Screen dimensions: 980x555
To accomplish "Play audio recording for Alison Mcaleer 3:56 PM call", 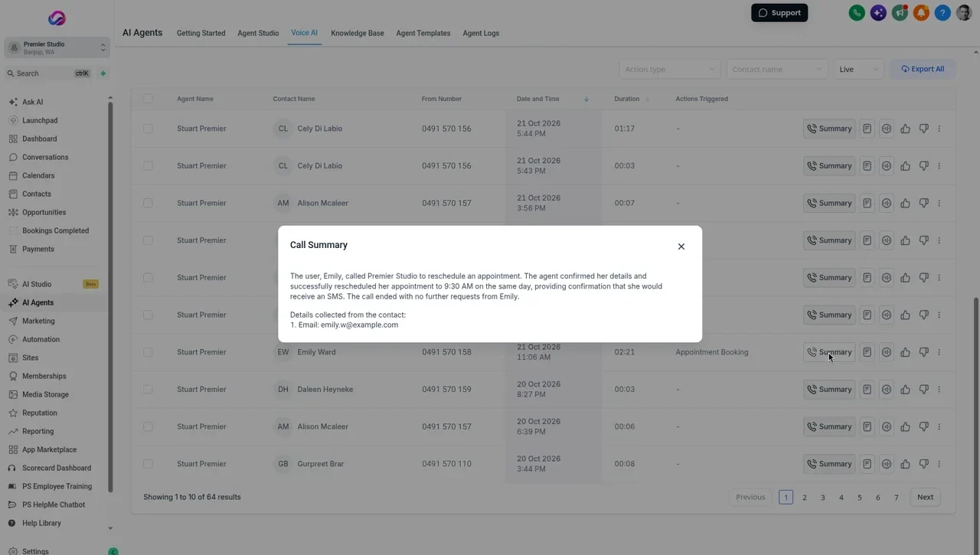I will [887, 203].
